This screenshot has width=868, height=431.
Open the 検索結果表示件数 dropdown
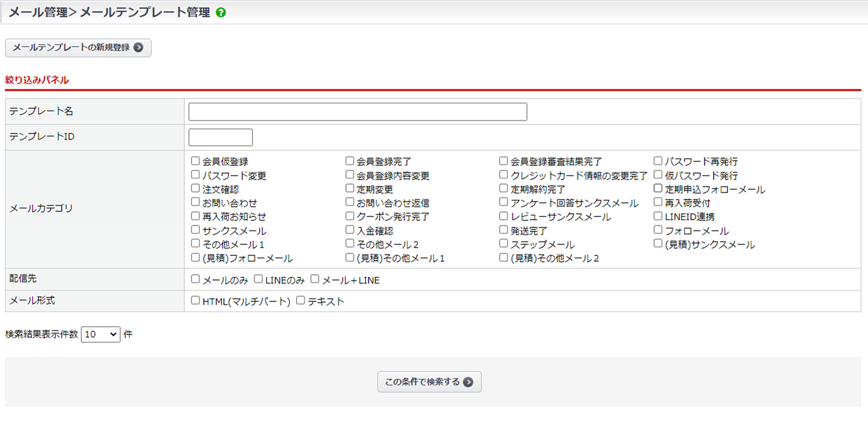[x=101, y=334]
